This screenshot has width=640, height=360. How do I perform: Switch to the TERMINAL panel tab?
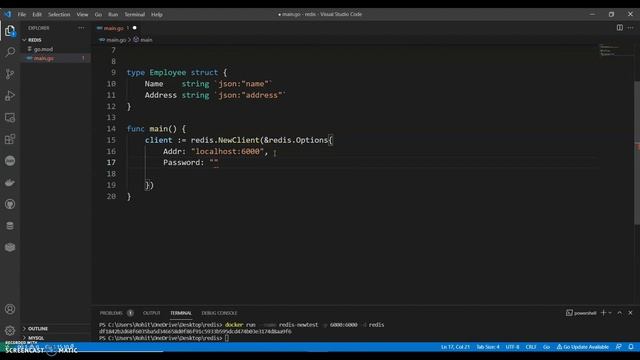point(181,313)
